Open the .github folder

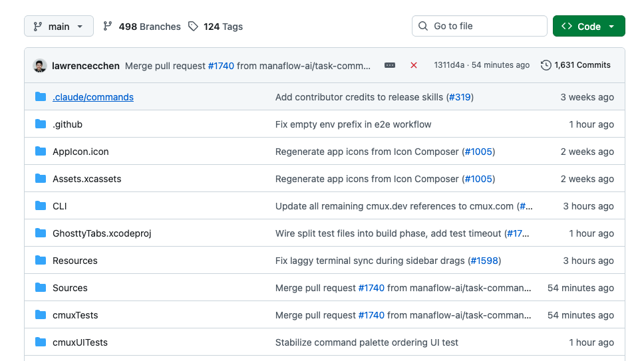pos(67,124)
